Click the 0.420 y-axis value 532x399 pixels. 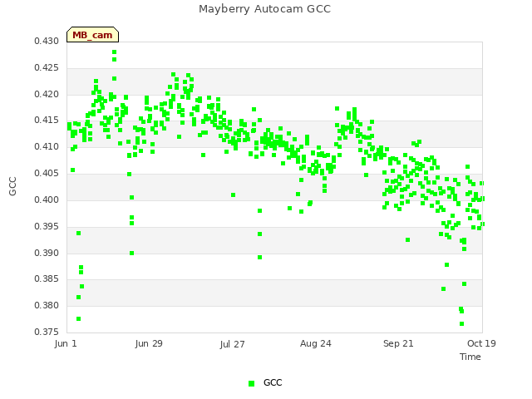[47, 94]
